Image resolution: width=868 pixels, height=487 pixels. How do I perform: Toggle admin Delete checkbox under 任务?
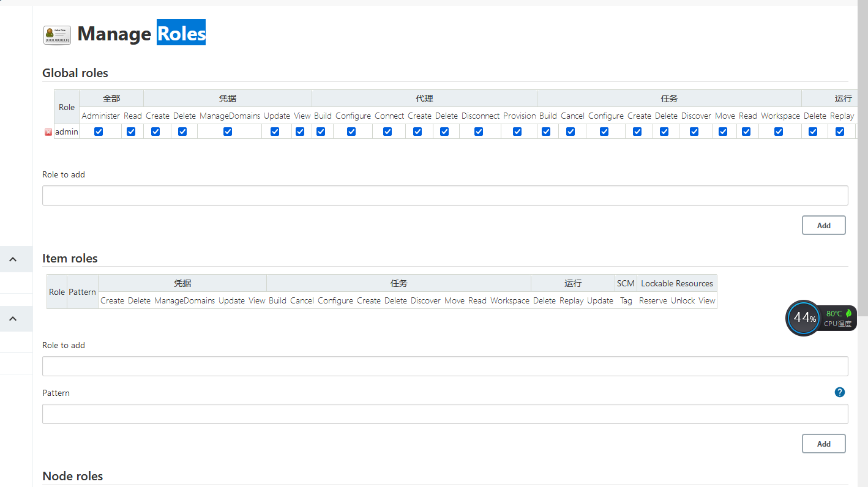tap(664, 132)
